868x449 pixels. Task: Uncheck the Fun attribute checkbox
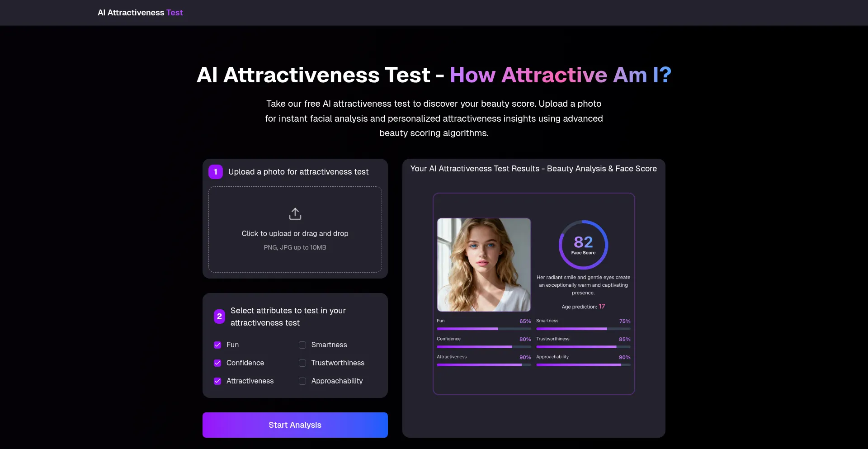point(217,345)
